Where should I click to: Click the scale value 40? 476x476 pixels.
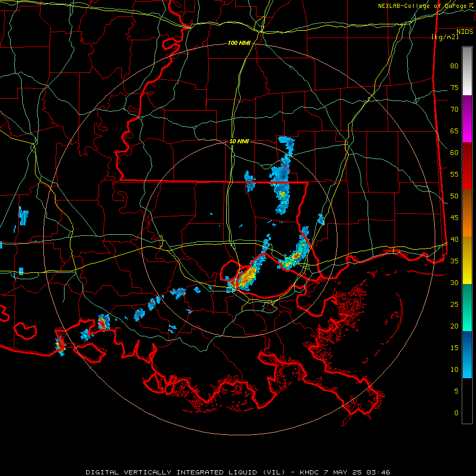454,239
